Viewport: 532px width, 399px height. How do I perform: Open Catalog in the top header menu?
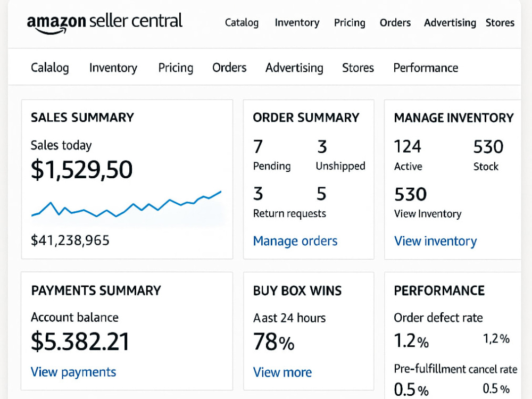click(x=242, y=23)
